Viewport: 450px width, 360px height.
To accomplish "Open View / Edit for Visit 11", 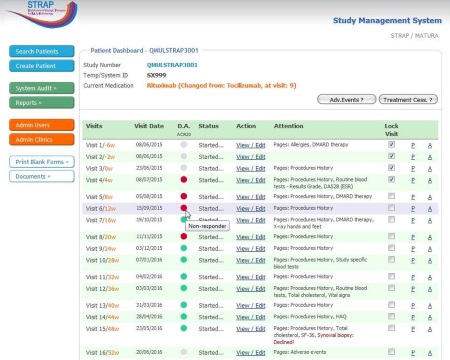I will point(251,277).
